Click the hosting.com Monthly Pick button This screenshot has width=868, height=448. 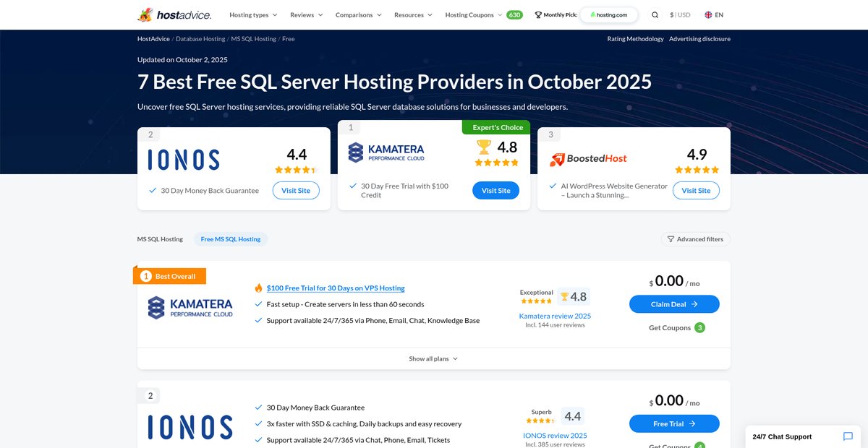pos(608,14)
